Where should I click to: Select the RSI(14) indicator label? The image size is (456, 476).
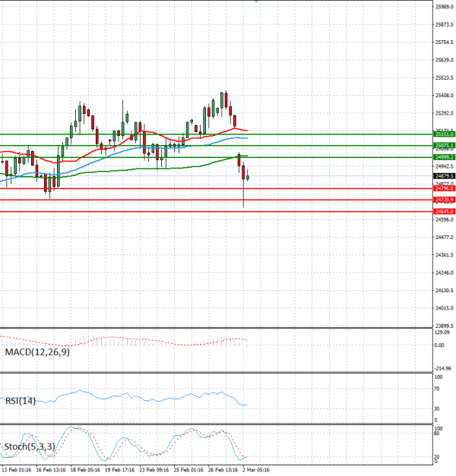pos(19,400)
